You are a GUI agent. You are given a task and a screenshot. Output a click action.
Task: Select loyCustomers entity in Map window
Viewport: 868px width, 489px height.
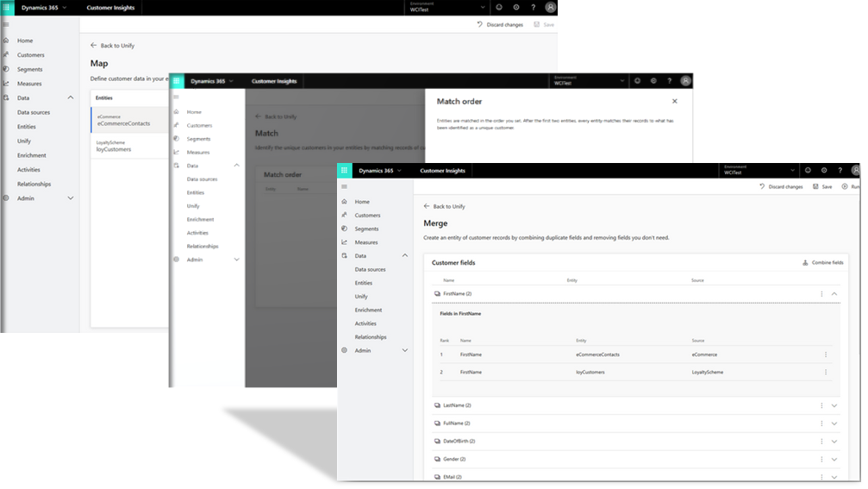pos(129,147)
